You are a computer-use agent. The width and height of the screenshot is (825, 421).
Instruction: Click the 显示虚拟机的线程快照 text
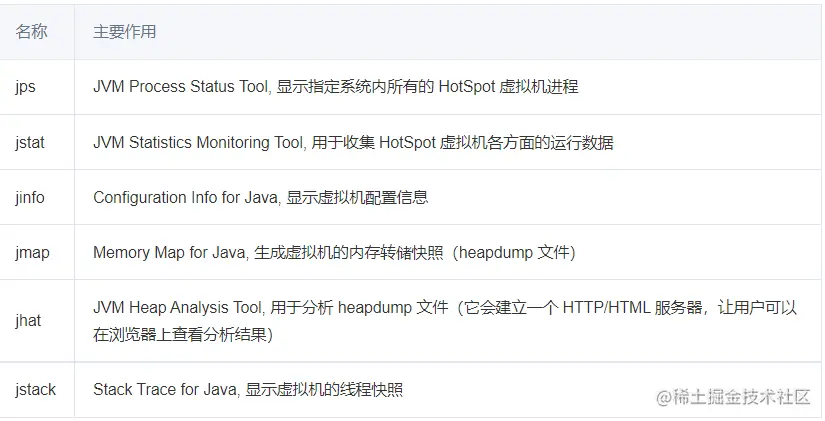[x=324, y=390]
